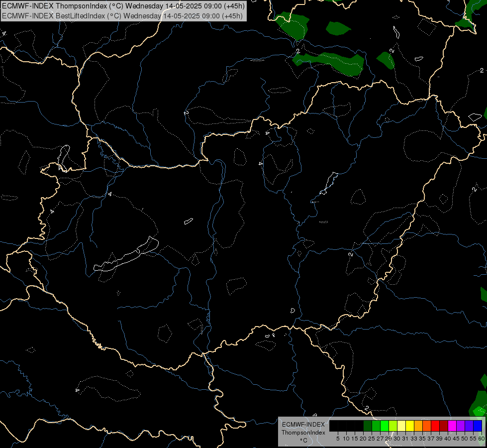This screenshot has width=487, height=448.
Task: Pick the pale yellow 30–31 legend swatch
Action: pos(401,426)
